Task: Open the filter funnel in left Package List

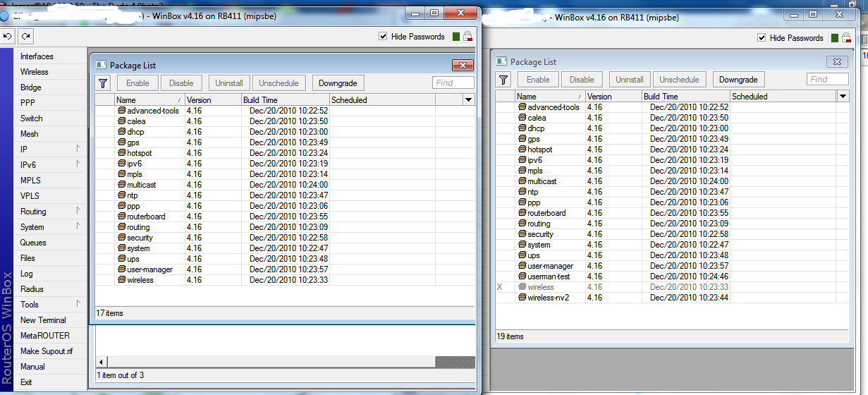Action: 103,83
